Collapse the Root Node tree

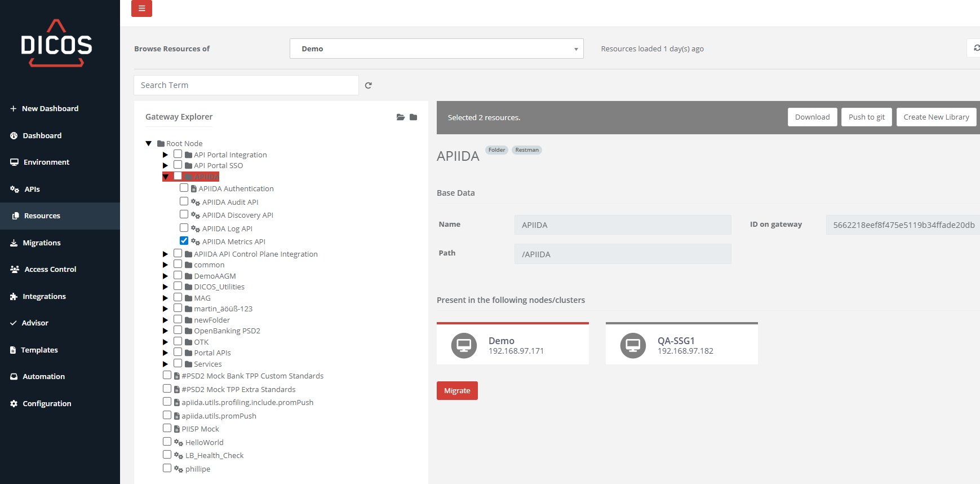tap(149, 143)
